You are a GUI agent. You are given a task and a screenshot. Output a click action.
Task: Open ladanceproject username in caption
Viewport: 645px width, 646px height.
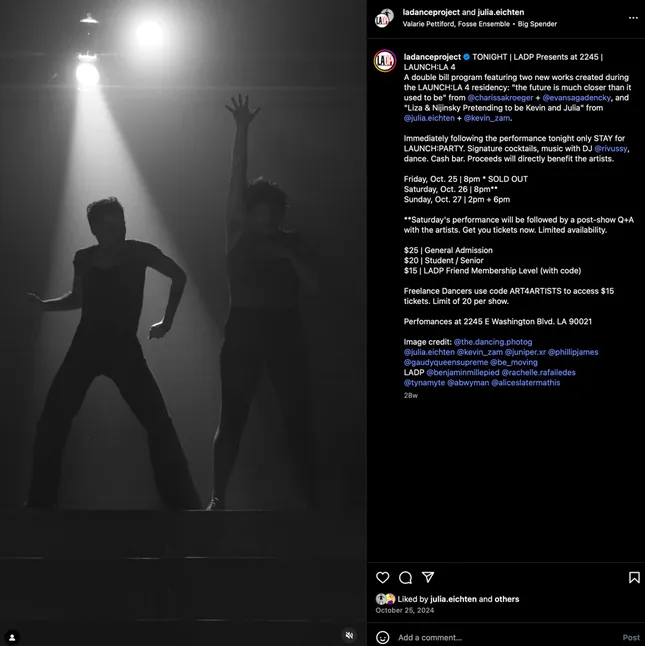432,57
